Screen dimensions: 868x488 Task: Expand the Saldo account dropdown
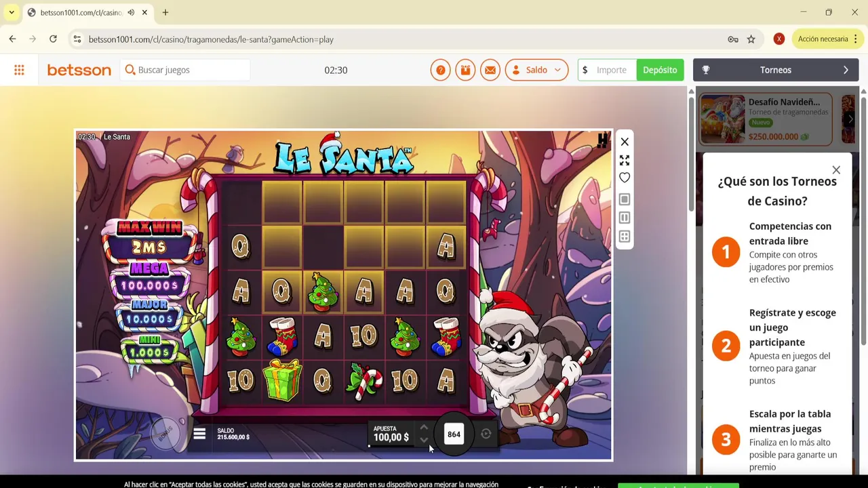[536, 70]
